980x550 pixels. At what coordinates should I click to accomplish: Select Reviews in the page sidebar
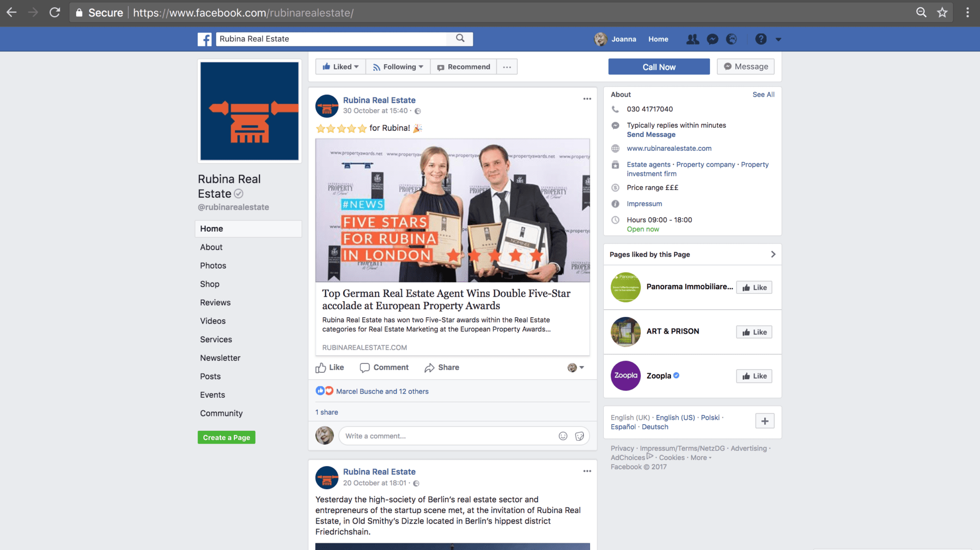click(x=215, y=303)
